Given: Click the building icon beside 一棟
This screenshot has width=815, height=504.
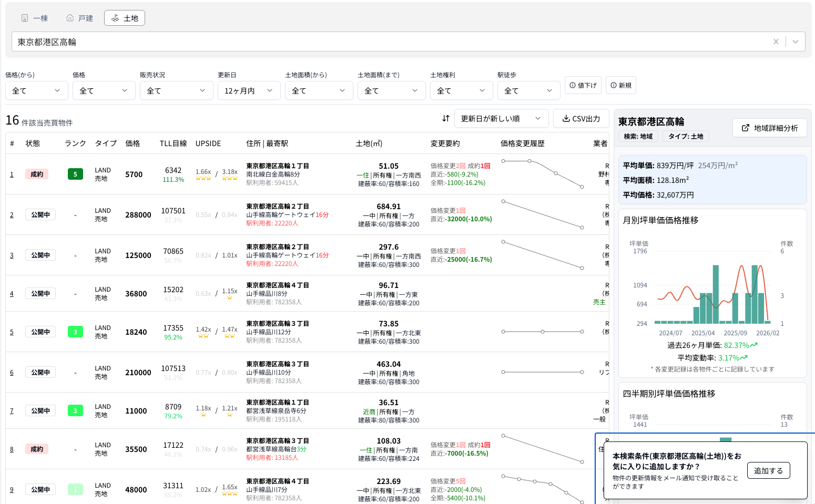Looking at the screenshot, I should pyautogui.click(x=24, y=17).
